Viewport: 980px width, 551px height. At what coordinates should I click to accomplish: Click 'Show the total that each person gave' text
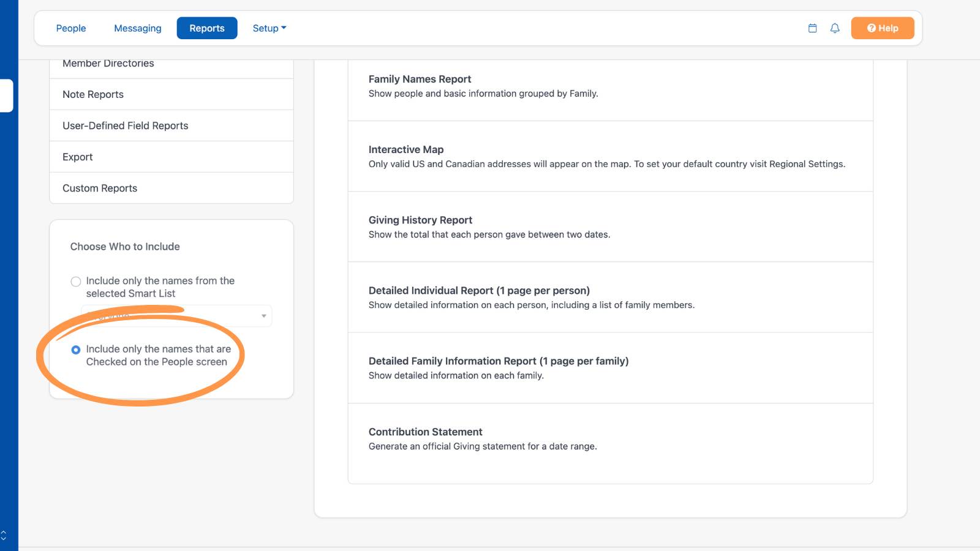point(489,234)
